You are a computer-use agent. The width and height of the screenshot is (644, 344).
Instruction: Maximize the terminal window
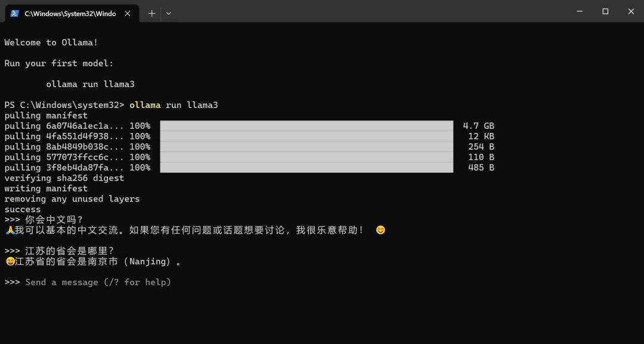point(605,11)
